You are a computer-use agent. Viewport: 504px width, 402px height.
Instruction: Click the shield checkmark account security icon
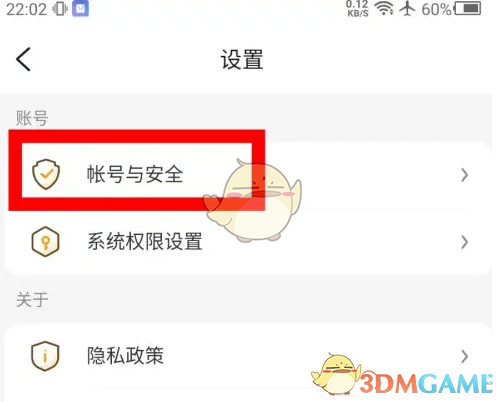point(46,174)
